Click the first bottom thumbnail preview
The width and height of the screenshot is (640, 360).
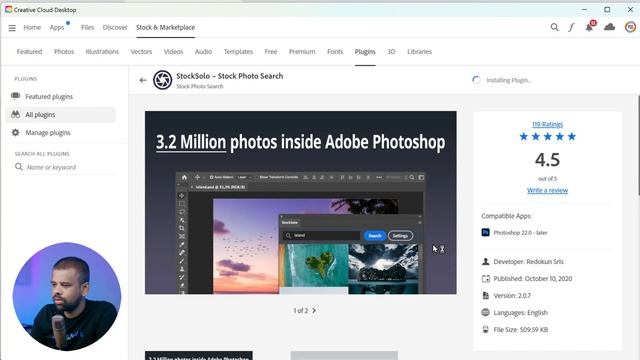pos(199,355)
